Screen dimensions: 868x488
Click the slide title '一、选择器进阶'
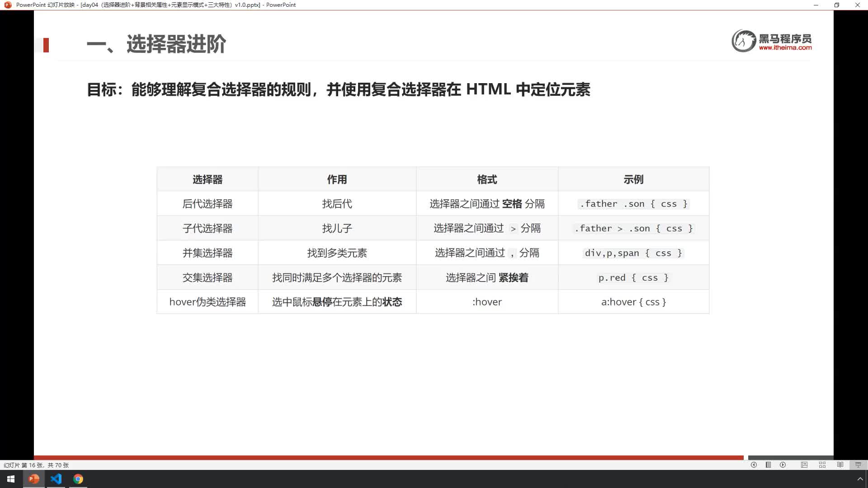[x=156, y=44]
